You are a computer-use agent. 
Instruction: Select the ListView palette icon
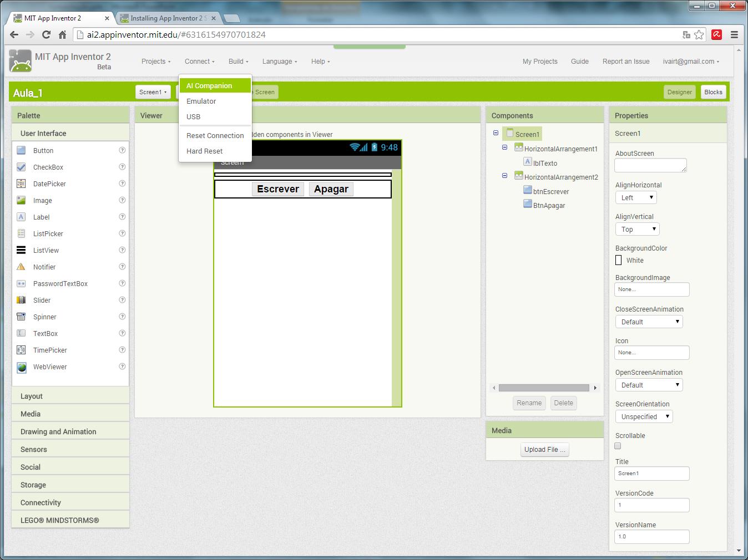click(x=21, y=250)
